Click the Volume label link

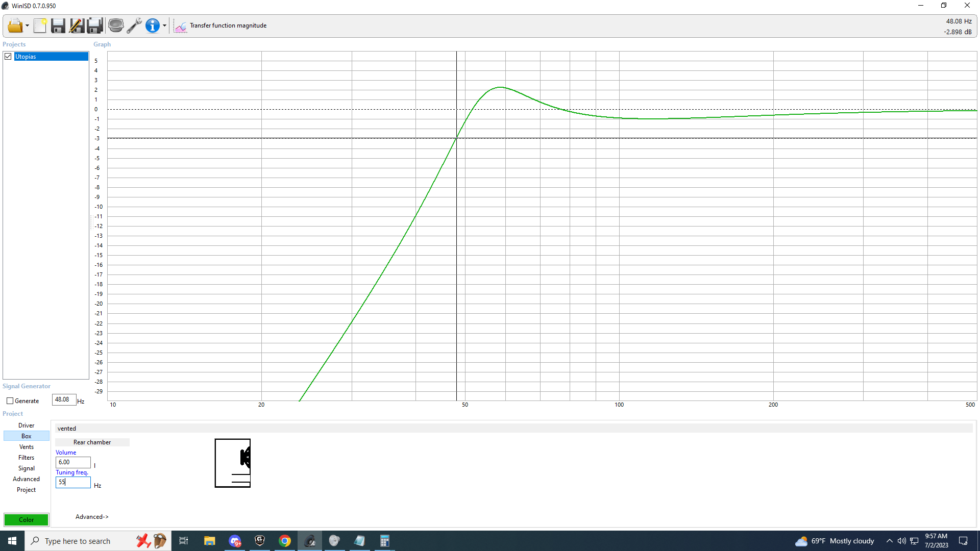click(x=66, y=453)
